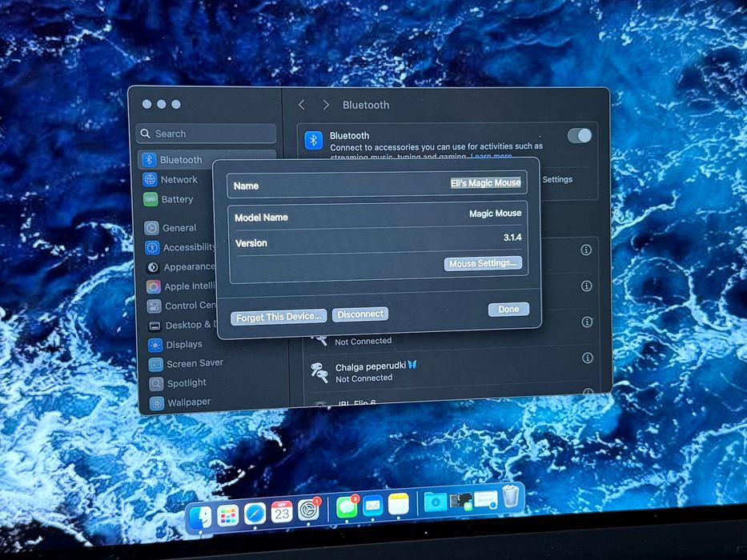This screenshot has height=560, width=747.
Task: Open Calendar from the Dock
Action: pyautogui.click(x=282, y=512)
